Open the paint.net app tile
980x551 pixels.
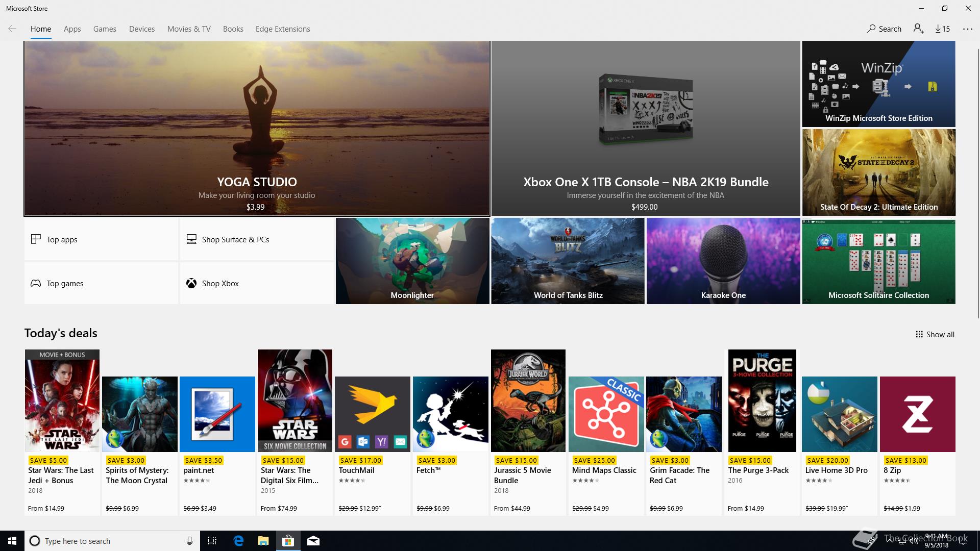[217, 445]
